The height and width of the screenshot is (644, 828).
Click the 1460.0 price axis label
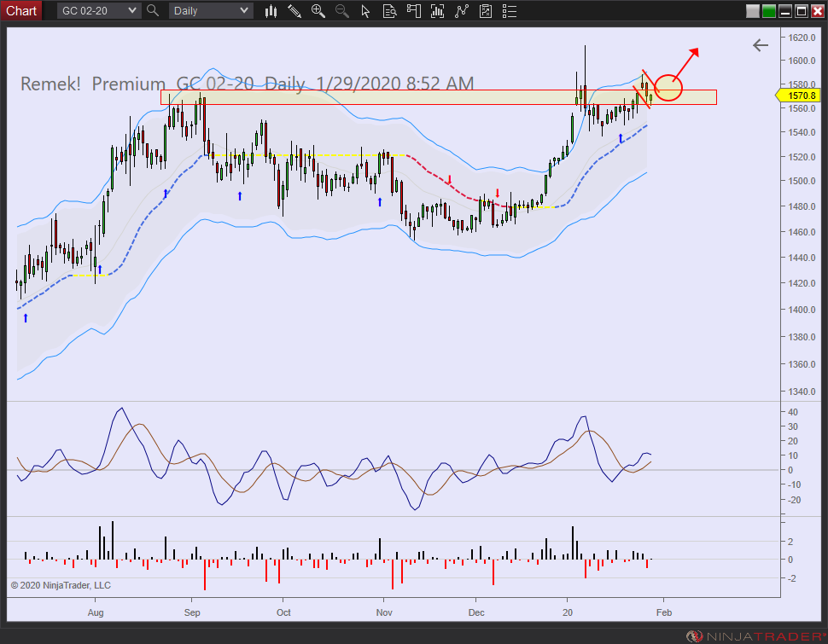pyautogui.click(x=802, y=232)
